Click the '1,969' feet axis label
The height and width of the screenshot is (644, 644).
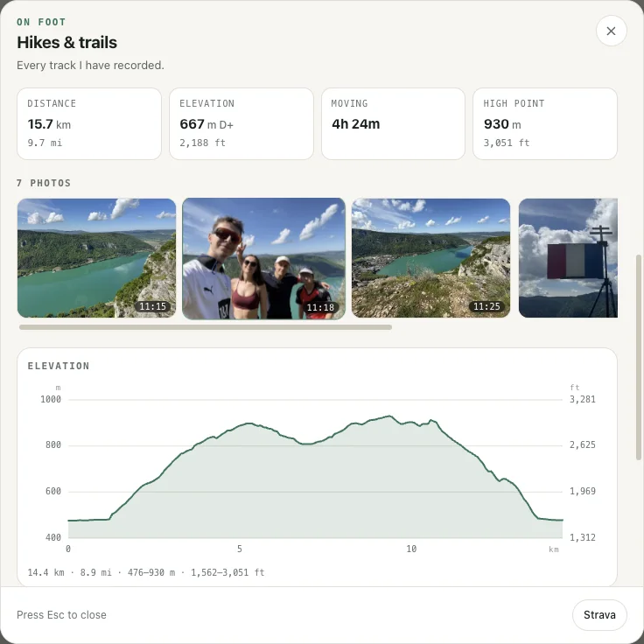(583, 491)
